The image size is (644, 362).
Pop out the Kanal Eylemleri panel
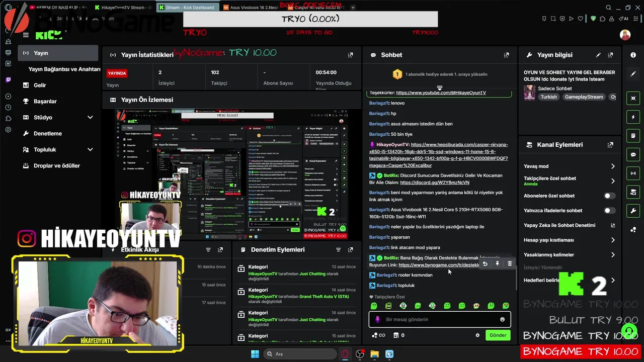click(610, 145)
